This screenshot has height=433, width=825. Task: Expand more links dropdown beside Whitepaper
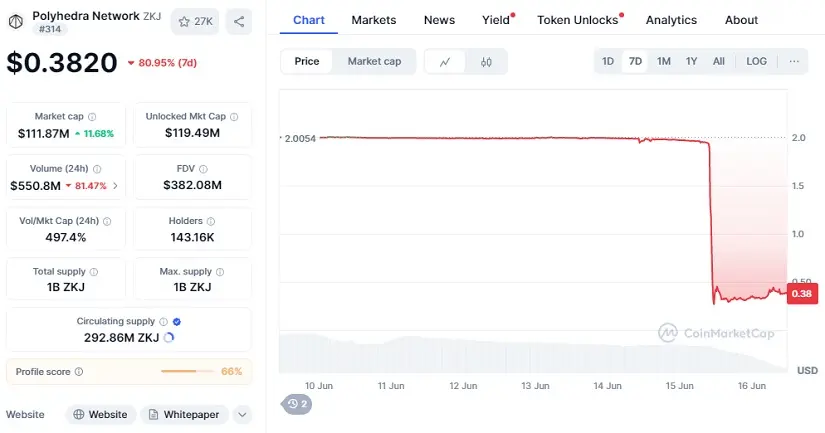(x=242, y=415)
